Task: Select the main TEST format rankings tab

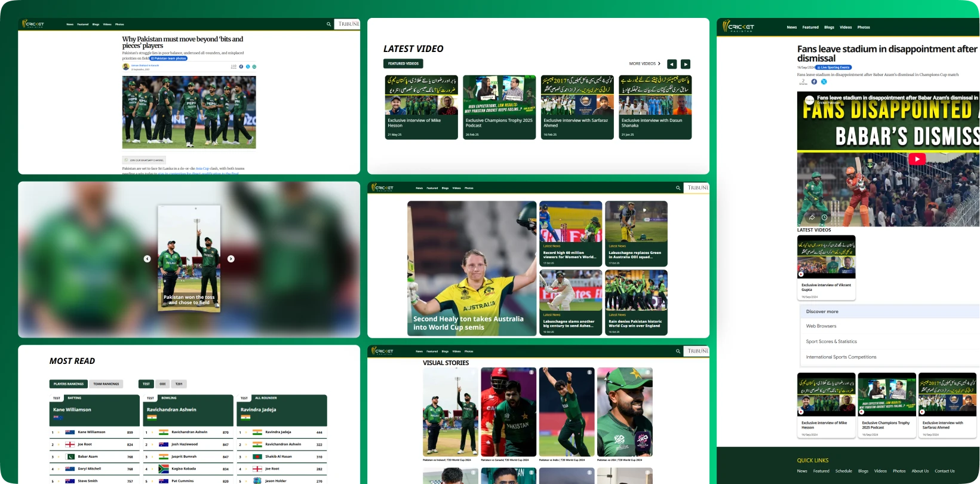Action: (x=146, y=384)
